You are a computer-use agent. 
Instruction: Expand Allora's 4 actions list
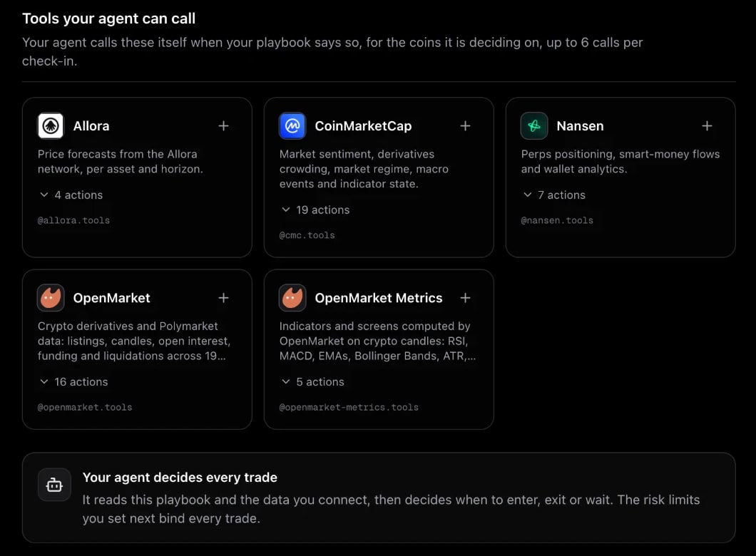pos(71,195)
